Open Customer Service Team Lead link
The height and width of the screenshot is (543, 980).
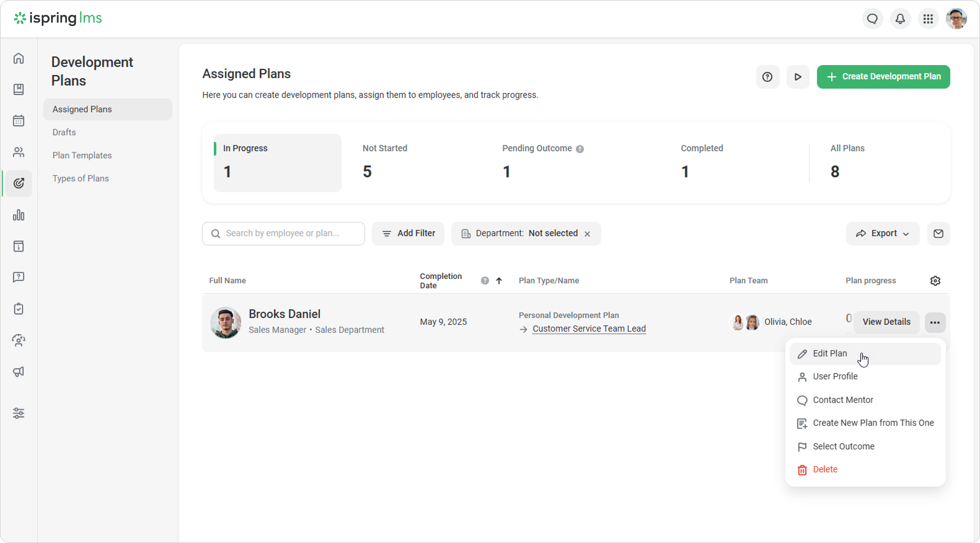tap(589, 329)
